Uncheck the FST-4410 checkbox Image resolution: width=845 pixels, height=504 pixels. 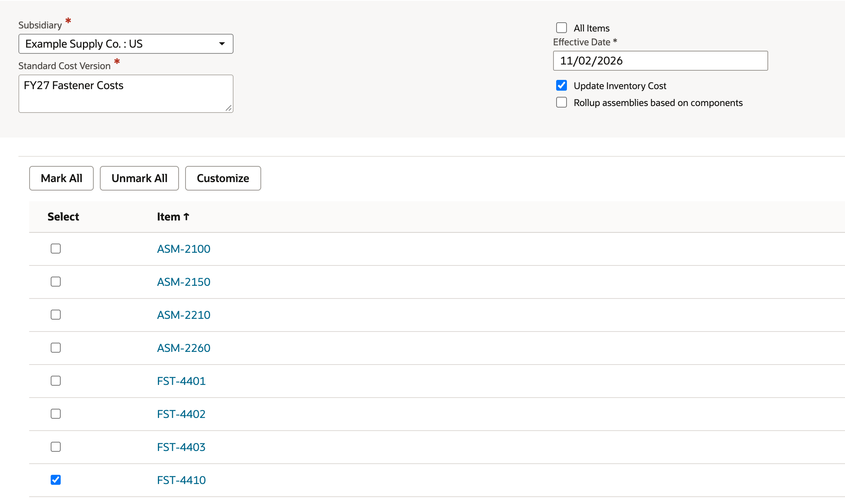56,480
